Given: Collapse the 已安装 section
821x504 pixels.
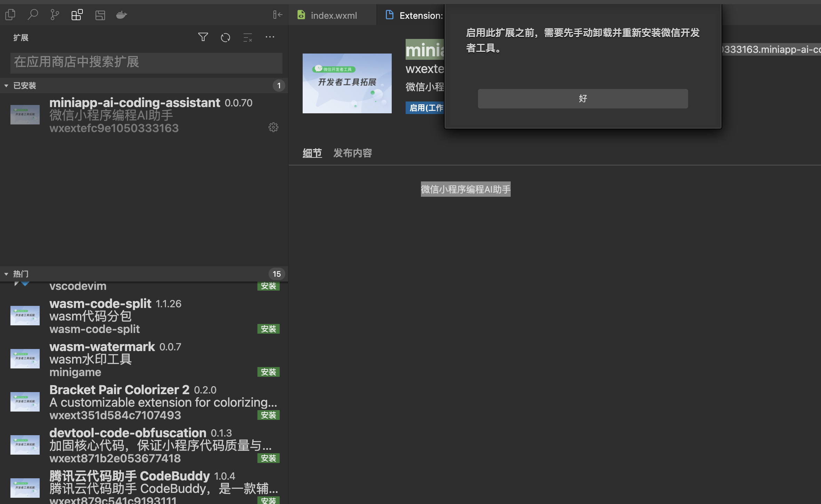Looking at the screenshot, I should click(6, 86).
